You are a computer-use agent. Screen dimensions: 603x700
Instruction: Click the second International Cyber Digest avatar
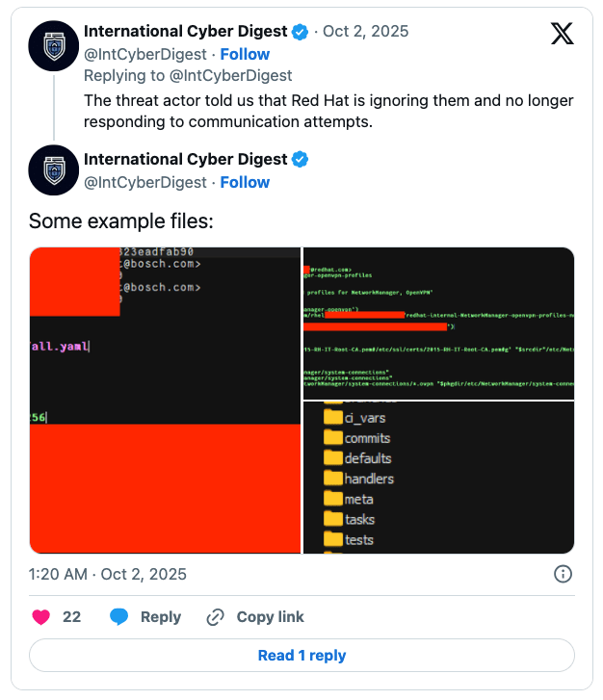tap(54, 170)
